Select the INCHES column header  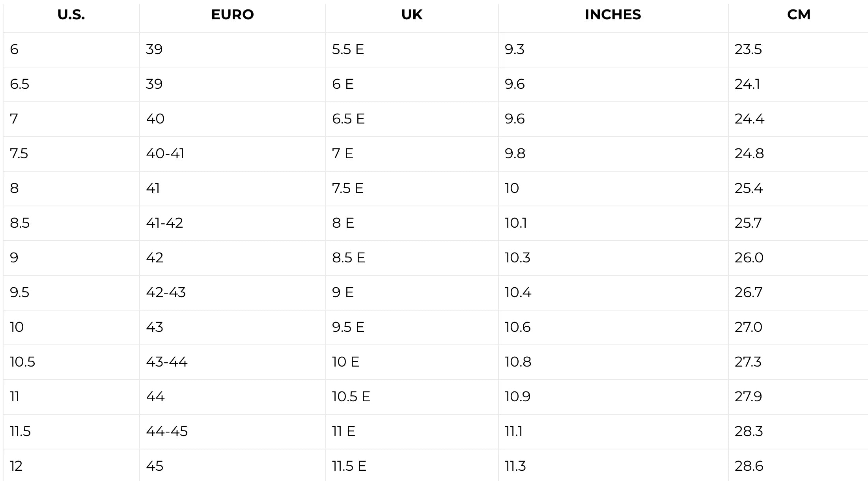[613, 15]
